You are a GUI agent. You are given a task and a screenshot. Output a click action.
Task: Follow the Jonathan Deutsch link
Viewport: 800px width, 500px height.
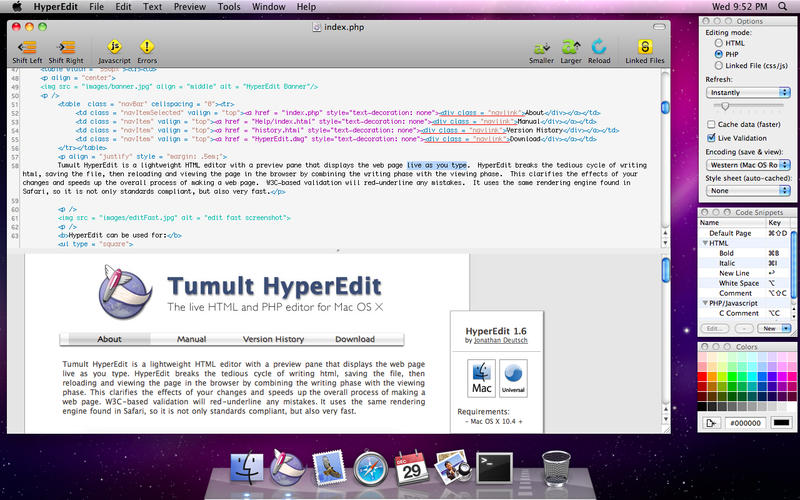[501, 340]
